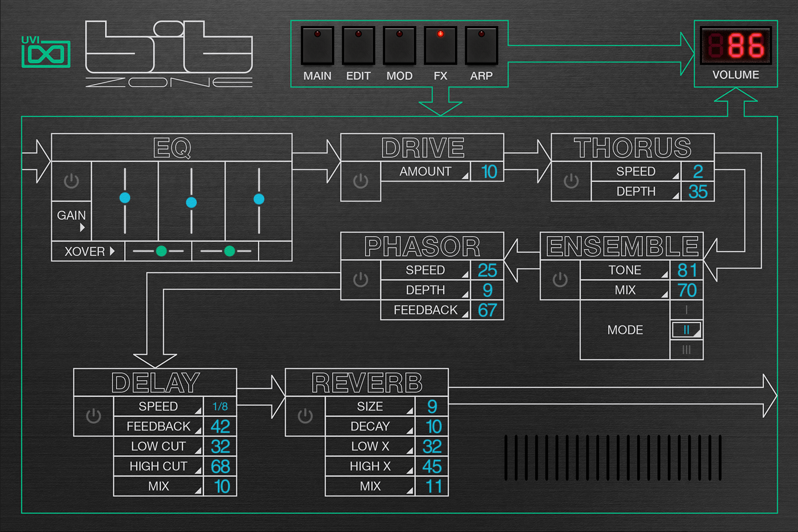Toggle the Phasor power icon
The width and height of the screenshot is (798, 532).
point(361,280)
